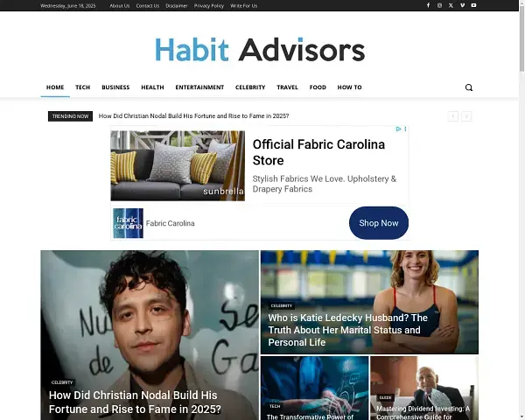Click the Write For Us link

coord(243,5)
